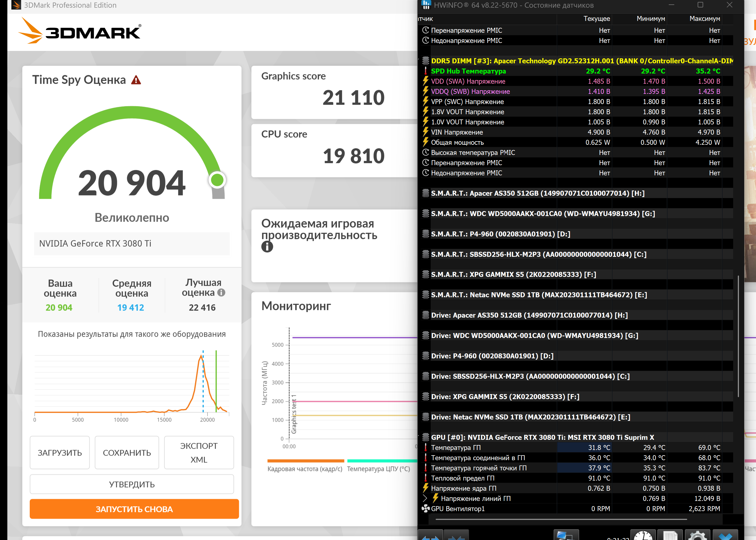Click the network computers icon in HWiNFO
Screen dimensions: 756x540
click(x=566, y=535)
